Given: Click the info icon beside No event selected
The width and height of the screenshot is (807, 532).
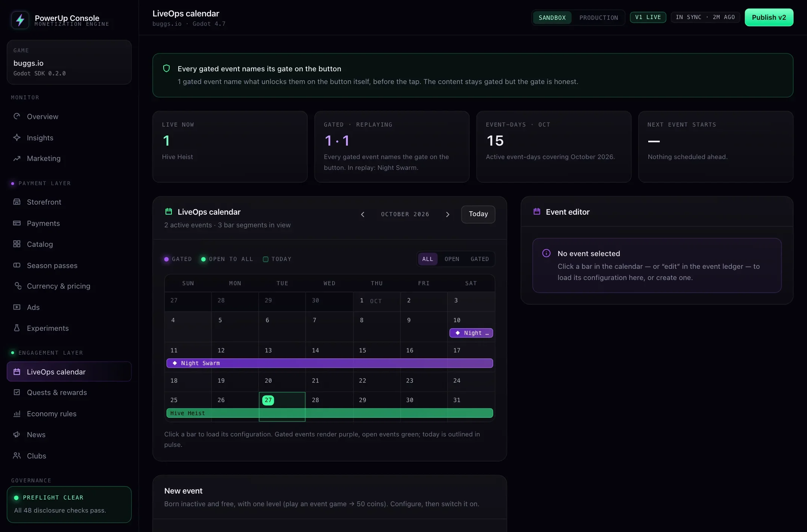Looking at the screenshot, I should [x=546, y=253].
